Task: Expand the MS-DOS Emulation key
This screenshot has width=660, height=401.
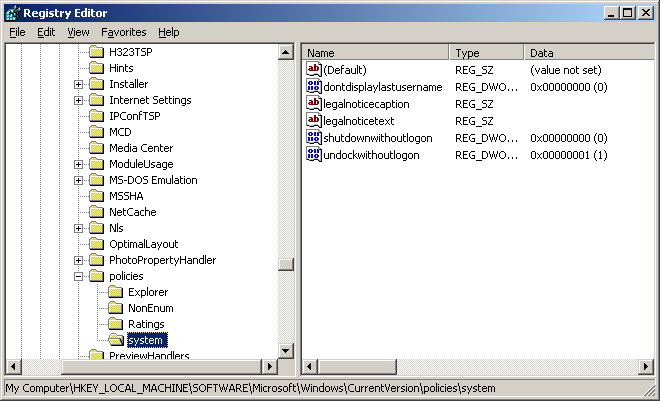Action: click(78, 180)
